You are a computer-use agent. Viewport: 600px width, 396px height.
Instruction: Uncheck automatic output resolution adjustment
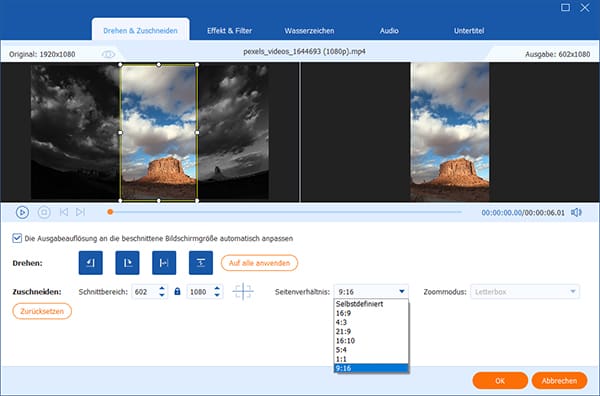pyautogui.click(x=17, y=238)
